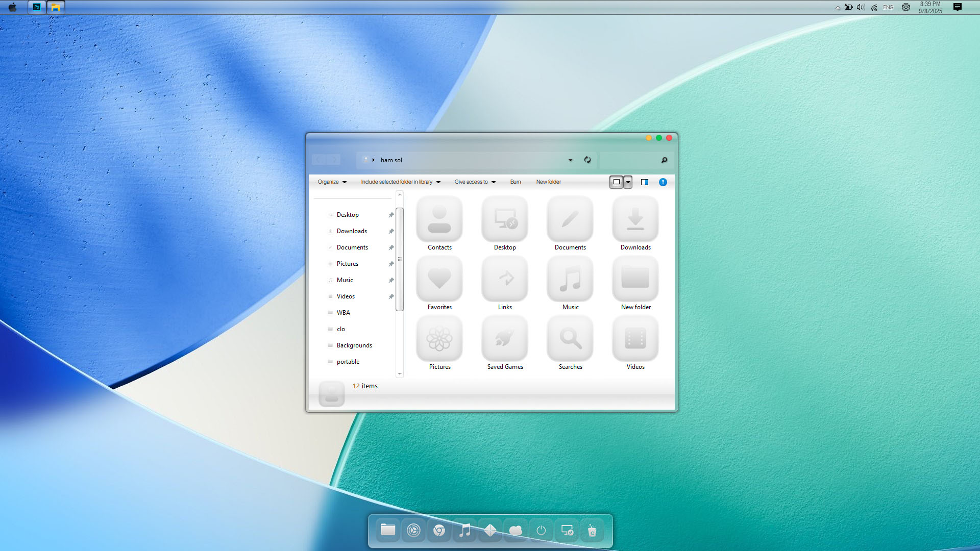Click the navigation pane scrollbar thumb
This screenshot has height=551, width=980.
(x=400, y=259)
